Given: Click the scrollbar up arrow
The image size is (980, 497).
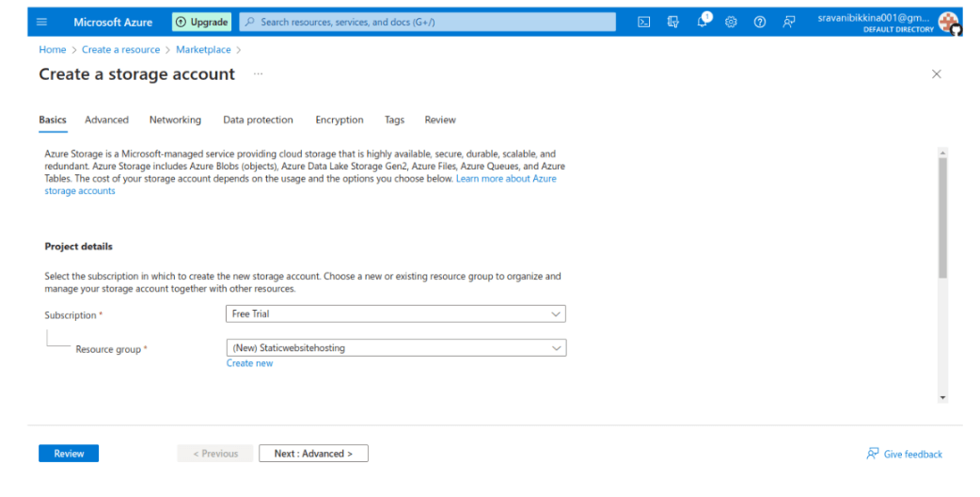Looking at the screenshot, I should 942,152.
